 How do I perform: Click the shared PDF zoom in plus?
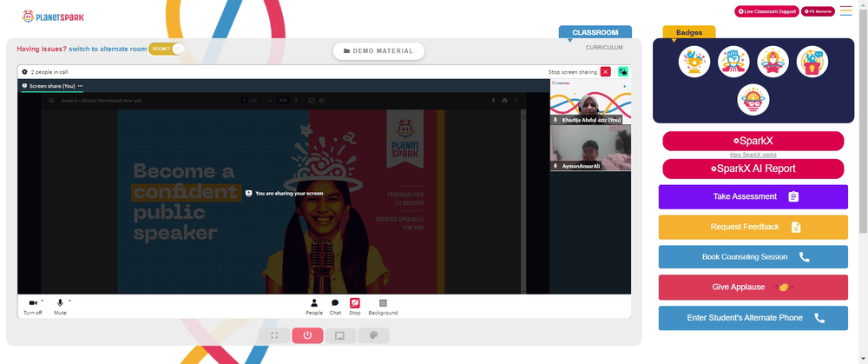(296, 100)
